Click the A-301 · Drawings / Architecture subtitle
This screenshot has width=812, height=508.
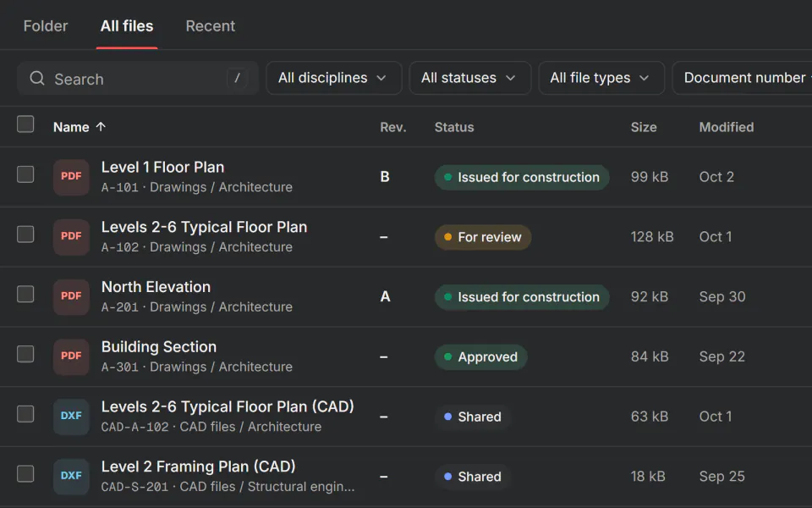[x=197, y=367]
